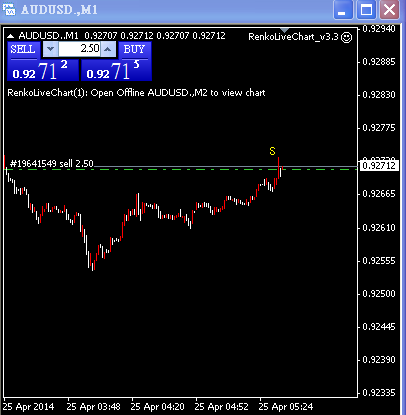This screenshot has height=415, width=406.
Task: Click the 0.92500 price scale label
Action: pyautogui.click(x=378, y=294)
